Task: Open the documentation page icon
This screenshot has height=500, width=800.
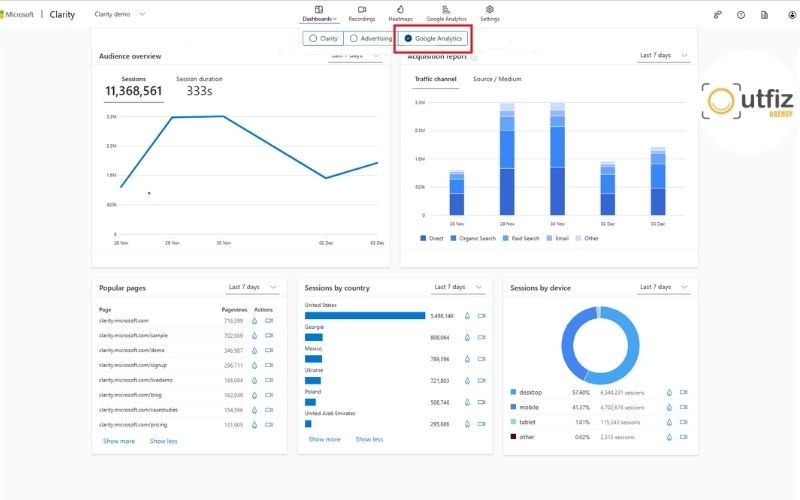Action: tap(764, 15)
